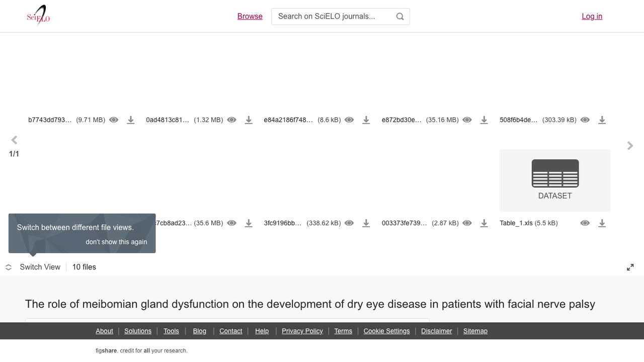Preview the 508f6b4de file with eye icon
The image size is (644, 362).
585,120
